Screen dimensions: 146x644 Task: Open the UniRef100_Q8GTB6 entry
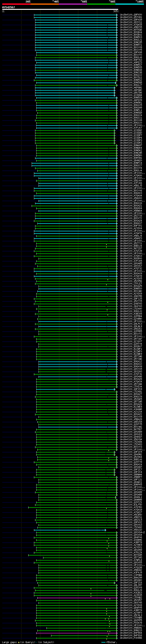tap(131, 93)
